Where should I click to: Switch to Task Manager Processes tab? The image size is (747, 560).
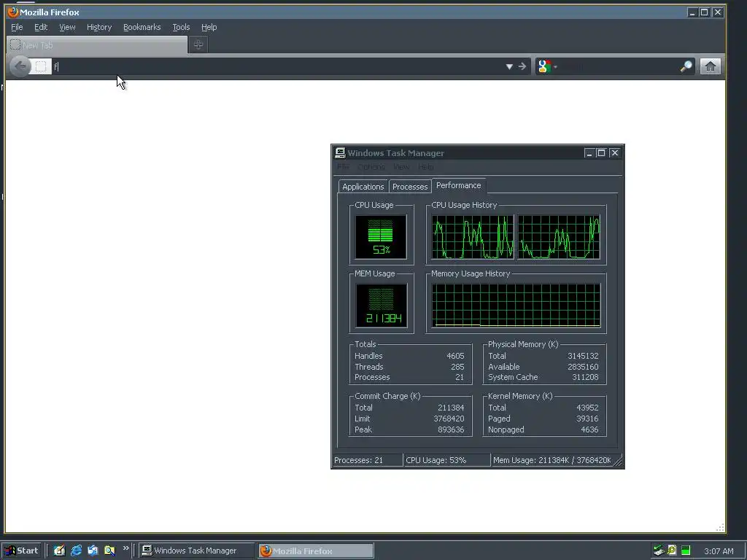click(410, 187)
